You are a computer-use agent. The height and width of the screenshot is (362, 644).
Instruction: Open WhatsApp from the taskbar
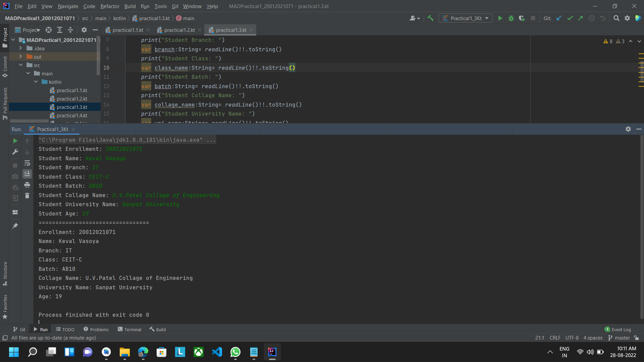[235, 352]
